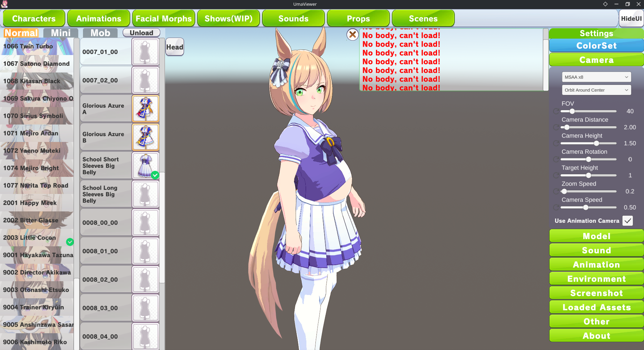The height and width of the screenshot is (350, 644).
Task: Switch to the Props tab
Action: pos(358,18)
